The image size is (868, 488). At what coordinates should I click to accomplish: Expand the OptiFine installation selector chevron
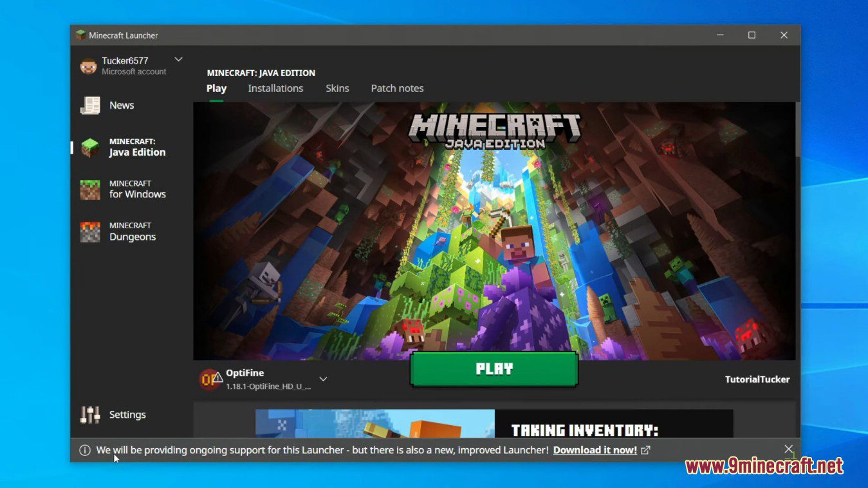[323, 379]
